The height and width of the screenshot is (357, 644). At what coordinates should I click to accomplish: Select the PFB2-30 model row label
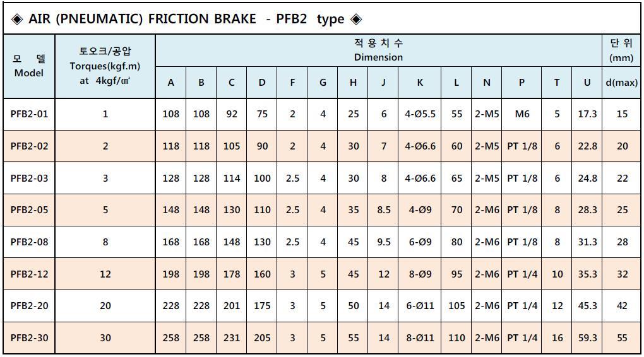[29, 338]
